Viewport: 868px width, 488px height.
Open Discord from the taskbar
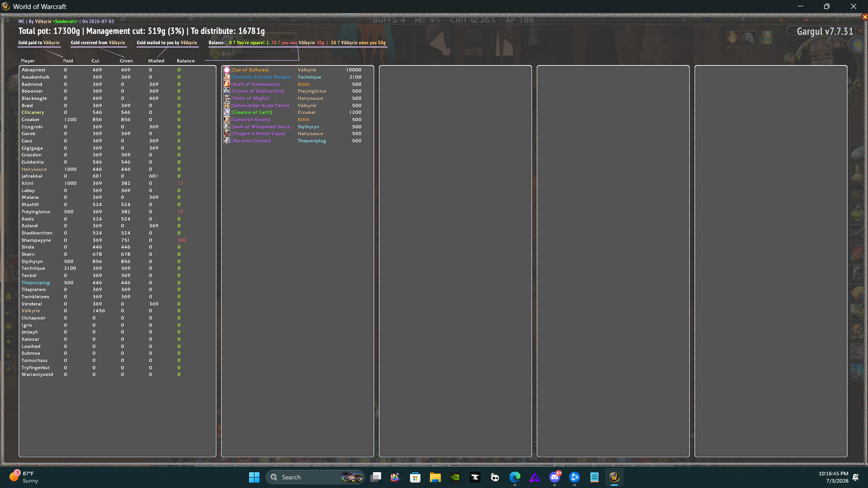[x=555, y=477]
